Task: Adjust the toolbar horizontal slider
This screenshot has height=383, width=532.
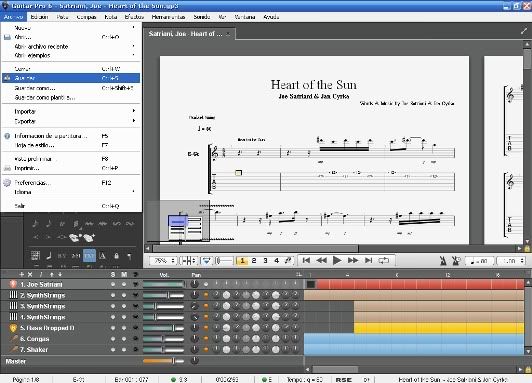Action: [x=224, y=261]
